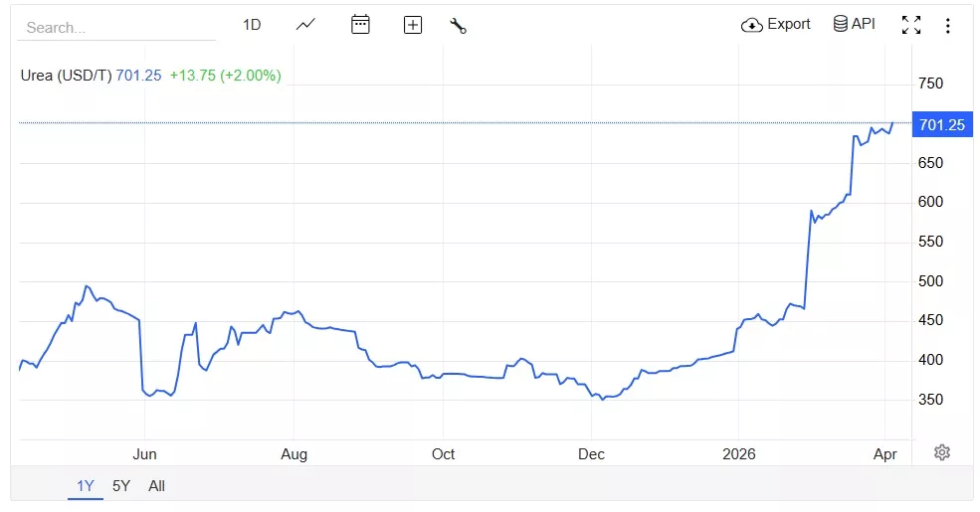Click the Export download button

(x=776, y=25)
